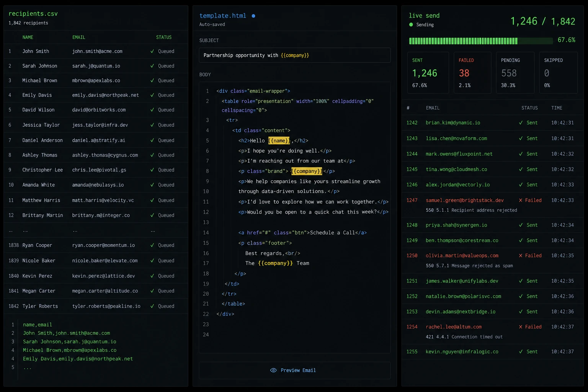Click the checkmark icon for Brittany Martin
The height and width of the screenshot is (392, 588).
(152, 215)
